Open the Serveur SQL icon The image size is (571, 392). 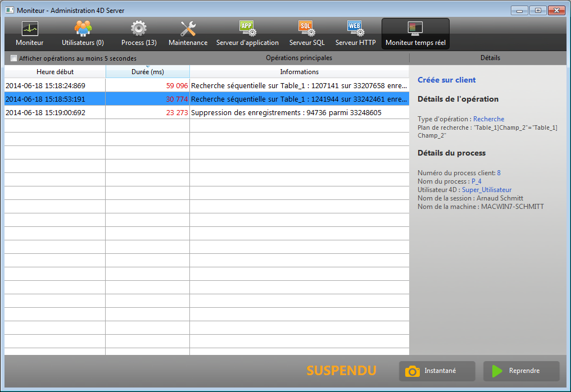click(307, 29)
